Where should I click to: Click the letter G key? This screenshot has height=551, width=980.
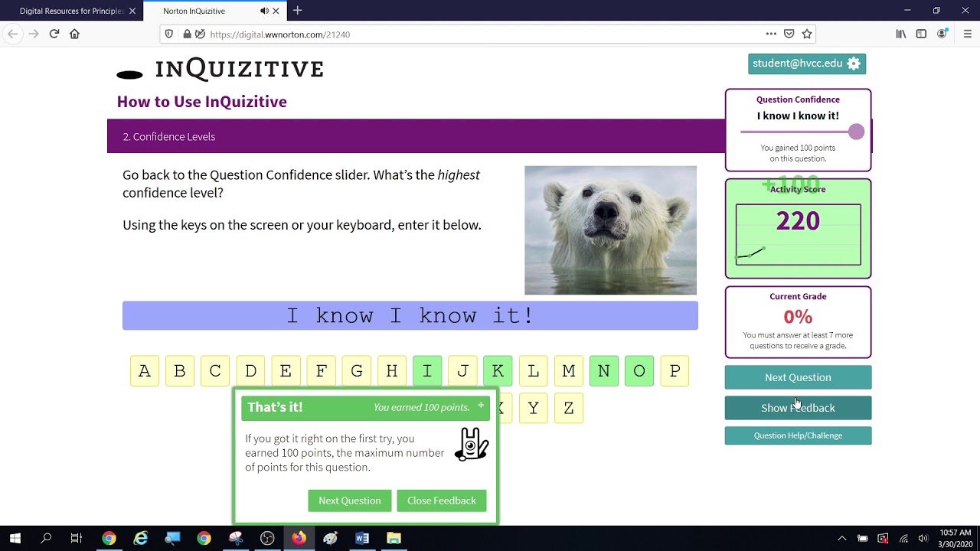pos(357,371)
